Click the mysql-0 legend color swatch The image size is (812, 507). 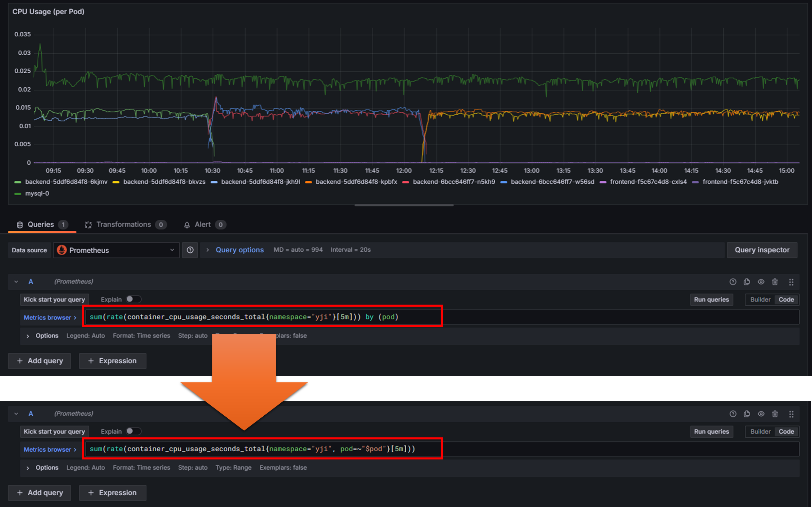point(18,194)
